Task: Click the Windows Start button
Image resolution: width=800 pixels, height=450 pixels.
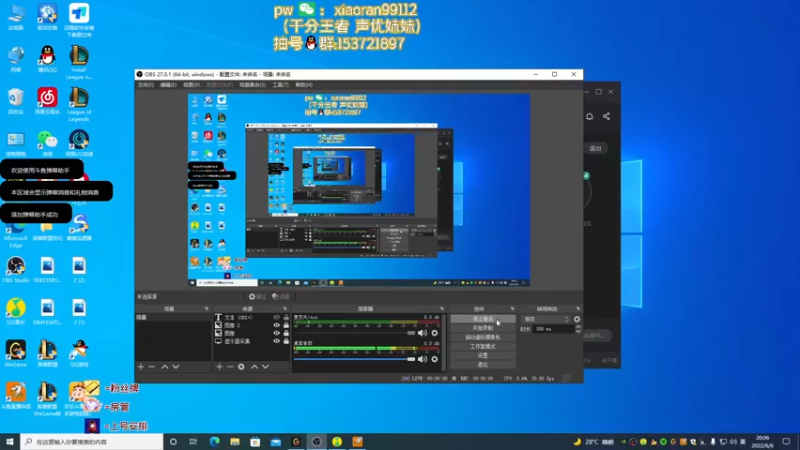Action: click(x=10, y=442)
